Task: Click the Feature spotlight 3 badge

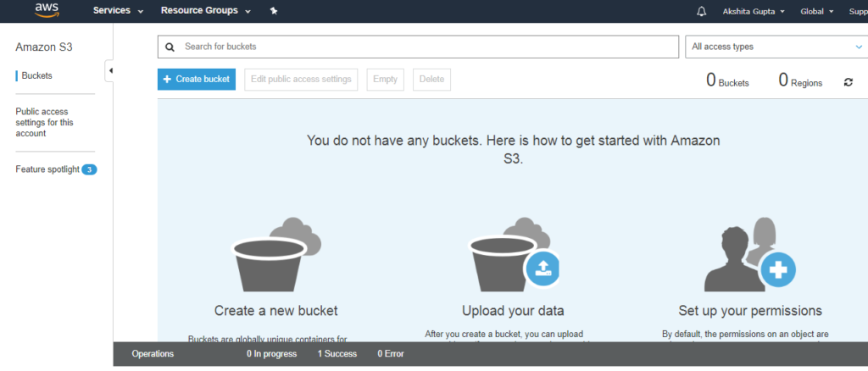Action: [x=89, y=169]
